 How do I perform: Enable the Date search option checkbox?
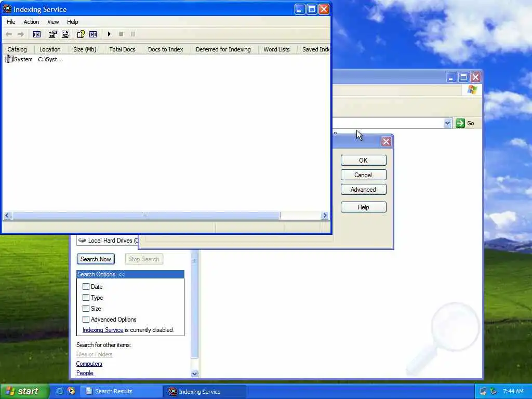tap(86, 287)
